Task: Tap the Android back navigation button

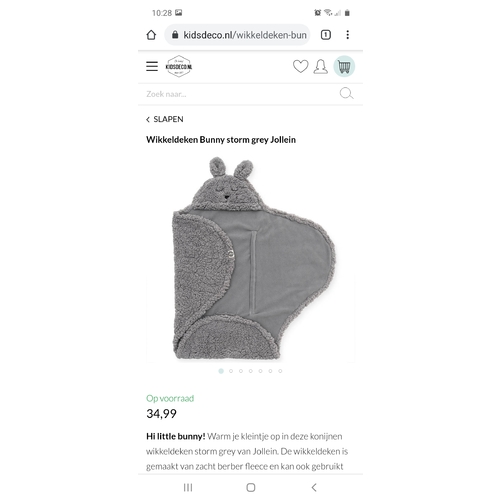Action: (x=314, y=488)
